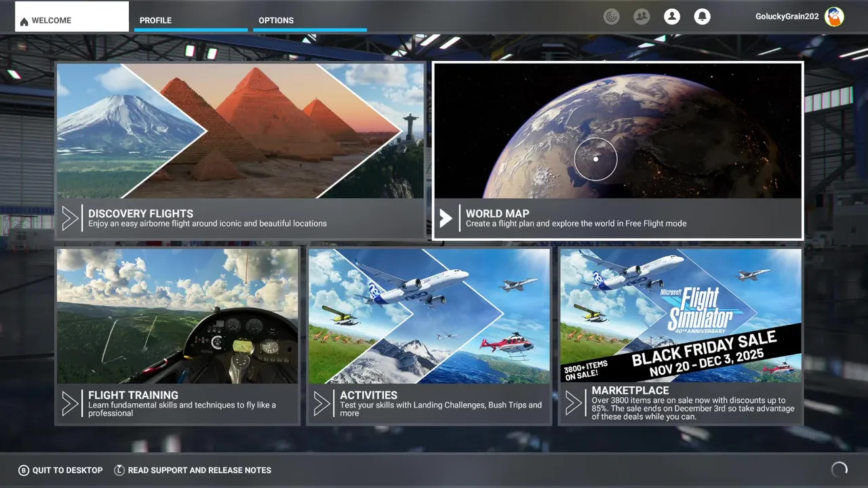
Task: Open the daily activity spiral icon
Action: pos(612,17)
